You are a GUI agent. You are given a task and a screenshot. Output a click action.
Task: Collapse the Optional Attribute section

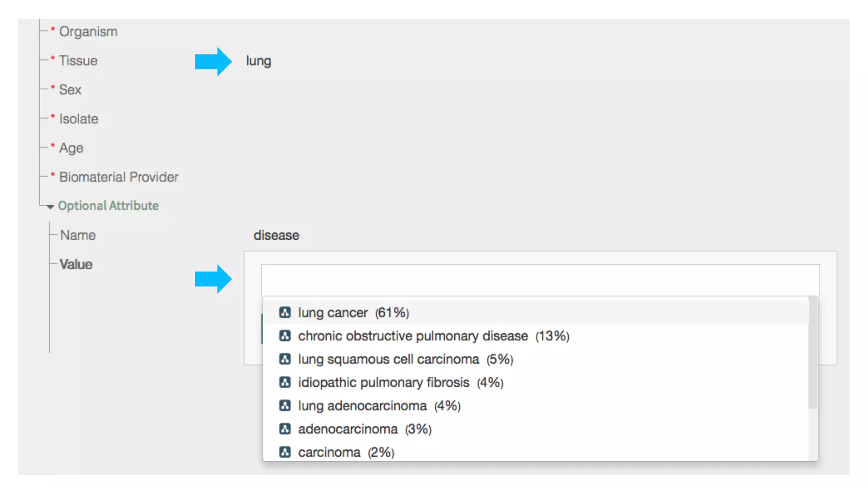[50, 207]
